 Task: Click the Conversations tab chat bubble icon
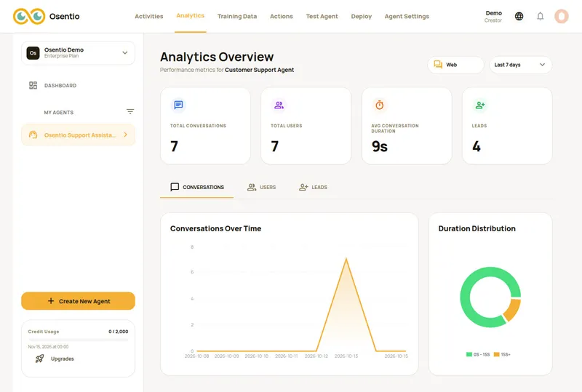[175, 187]
